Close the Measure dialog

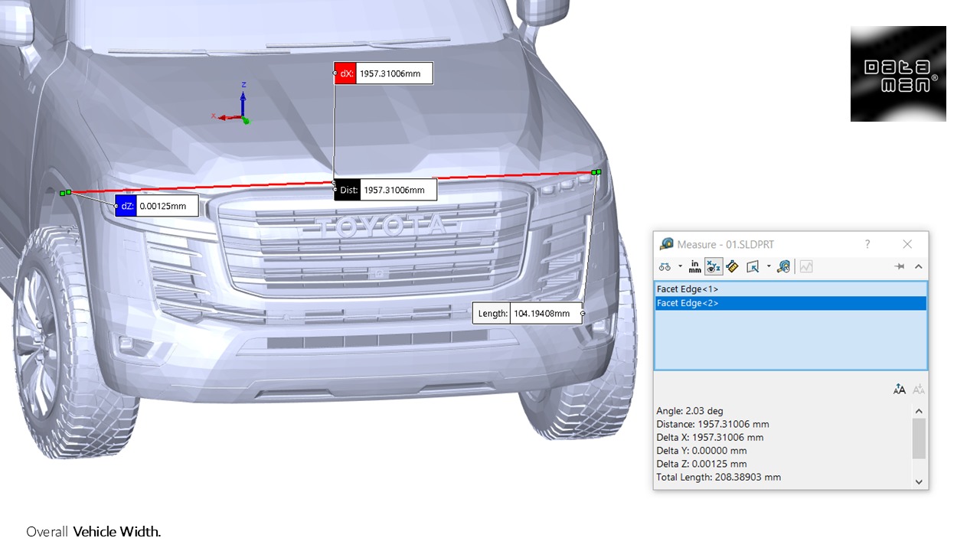[907, 244]
